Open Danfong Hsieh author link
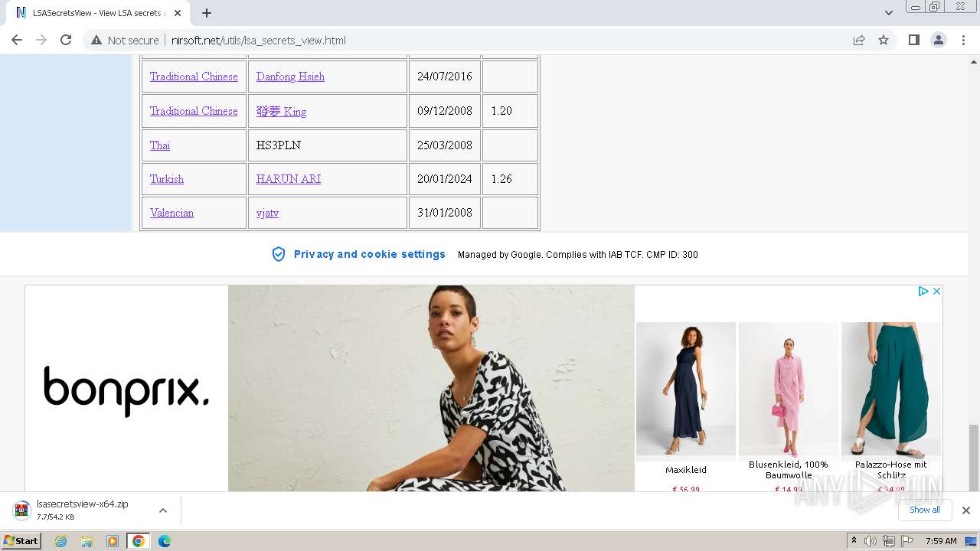The image size is (980, 551). (290, 77)
